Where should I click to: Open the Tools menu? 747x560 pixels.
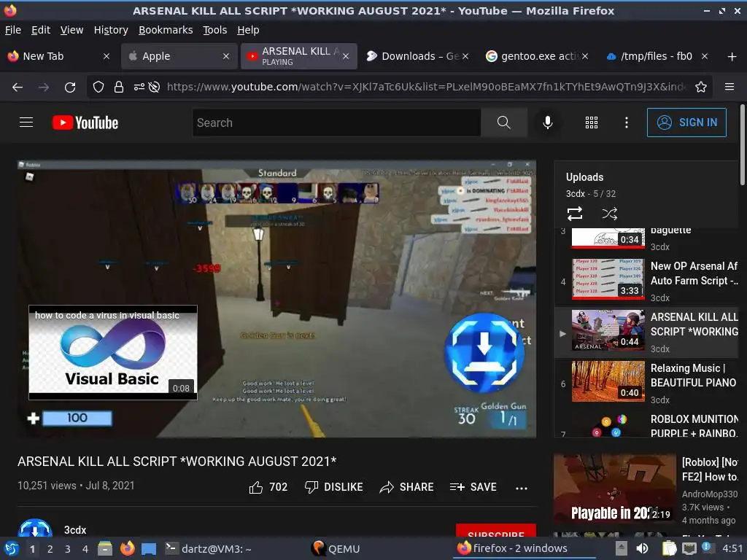pos(215,30)
